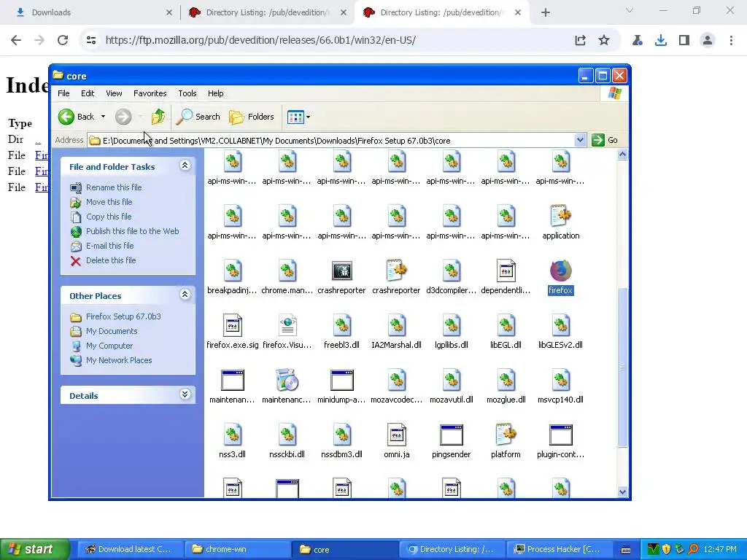The image size is (747, 560).
Task: Open the View menu in Explorer
Action: point(114,93)
